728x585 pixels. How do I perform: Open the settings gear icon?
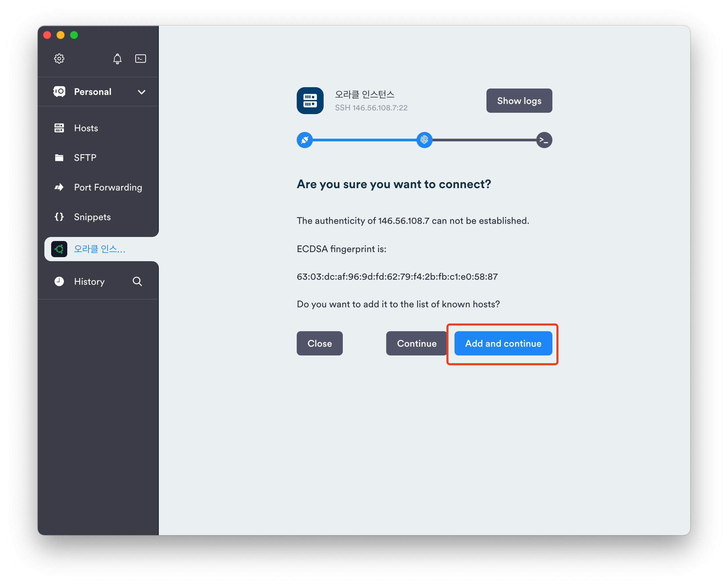tap(59, 59)
